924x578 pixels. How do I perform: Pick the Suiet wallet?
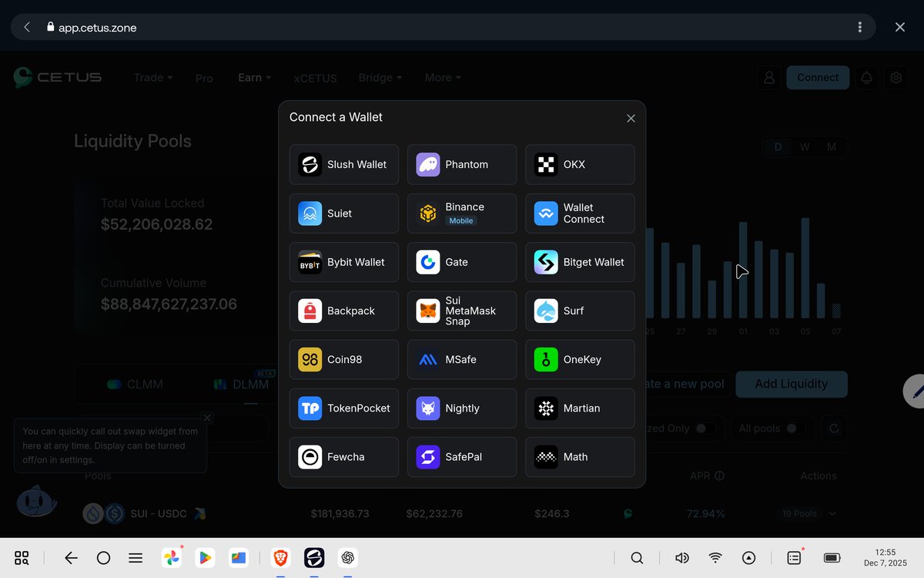(344, 213)
